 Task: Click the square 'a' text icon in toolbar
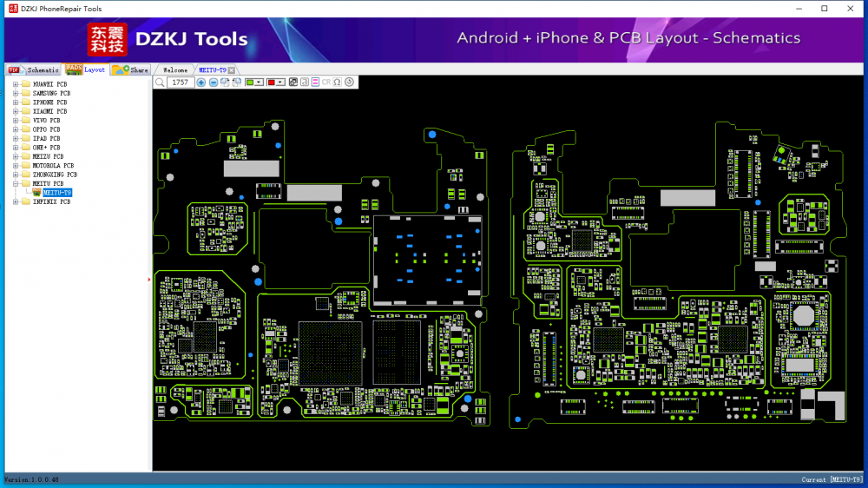coord(305,82)
